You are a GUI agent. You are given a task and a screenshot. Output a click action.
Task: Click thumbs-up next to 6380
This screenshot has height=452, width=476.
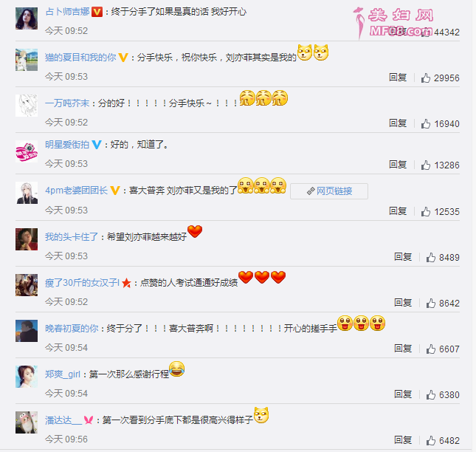click(430, 394)
